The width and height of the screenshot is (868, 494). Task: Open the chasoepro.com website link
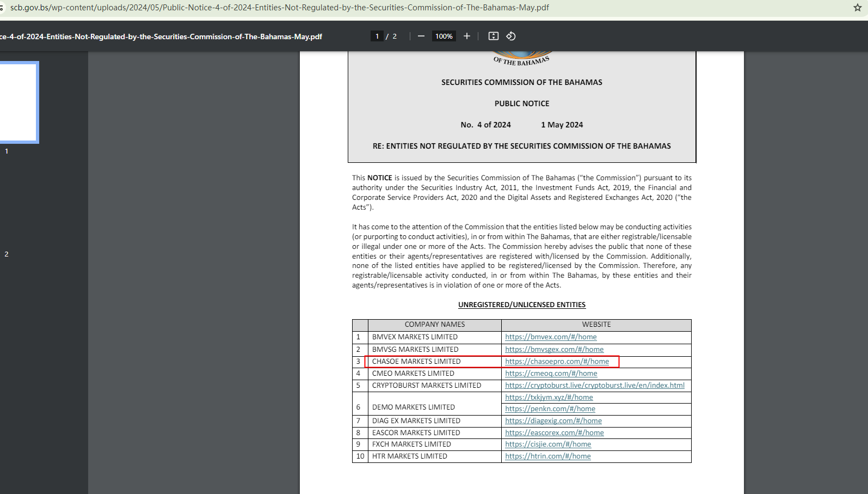coord(557,362)
